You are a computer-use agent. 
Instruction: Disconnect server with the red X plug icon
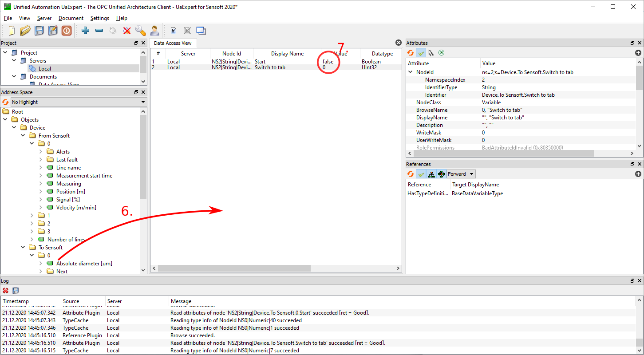pyautogui.click(x=126, y=31)
